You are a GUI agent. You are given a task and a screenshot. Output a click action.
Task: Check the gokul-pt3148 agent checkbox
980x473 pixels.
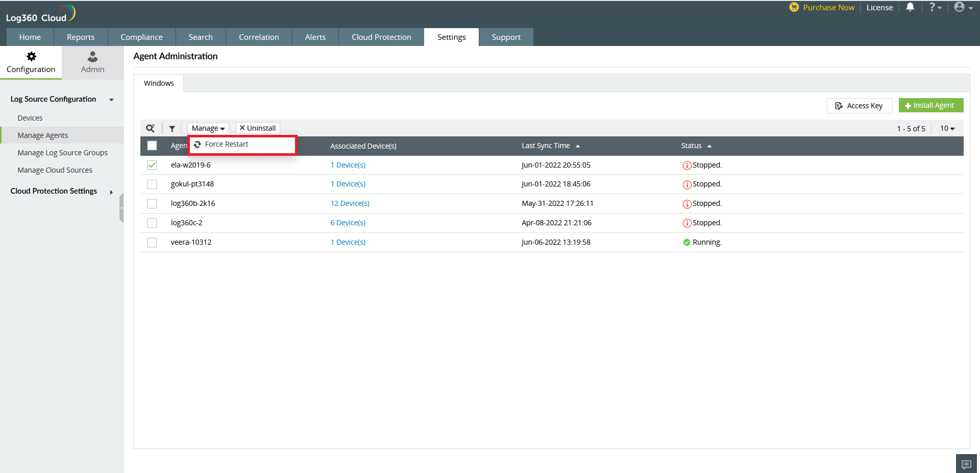(152, 184)
